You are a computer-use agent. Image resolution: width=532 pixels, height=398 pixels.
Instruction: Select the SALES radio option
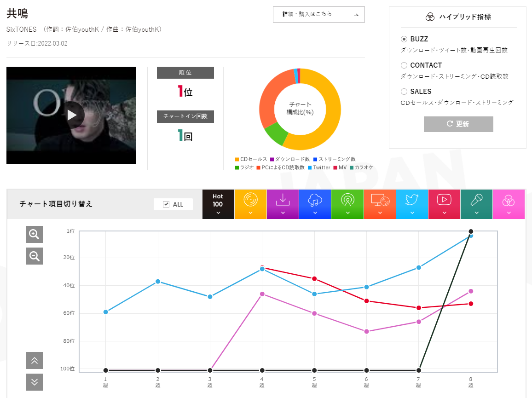tap(404, 91)
